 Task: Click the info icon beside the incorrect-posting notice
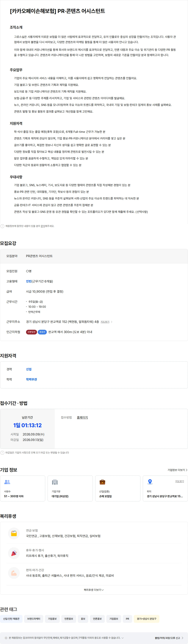pyautogui.click(x=3, y=226)
